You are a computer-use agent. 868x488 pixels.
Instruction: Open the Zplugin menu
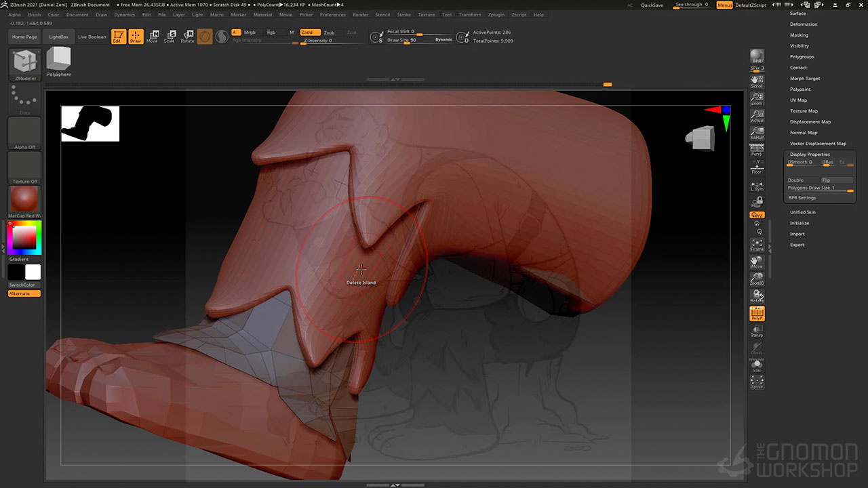496,14
